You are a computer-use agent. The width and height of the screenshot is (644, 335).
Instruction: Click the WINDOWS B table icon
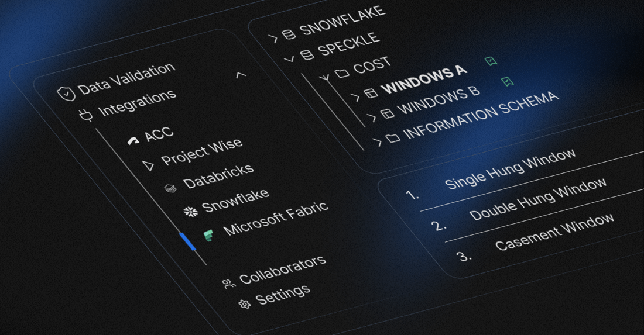tap(388, 113)
